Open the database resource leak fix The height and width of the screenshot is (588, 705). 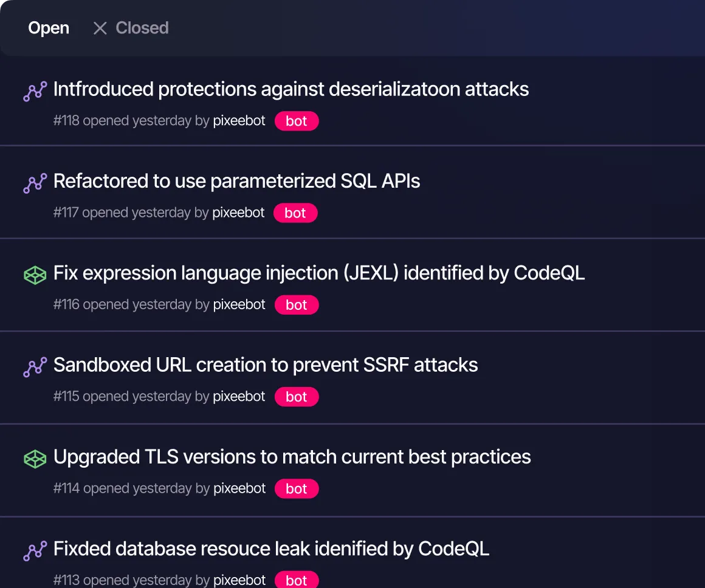[271, 549]
